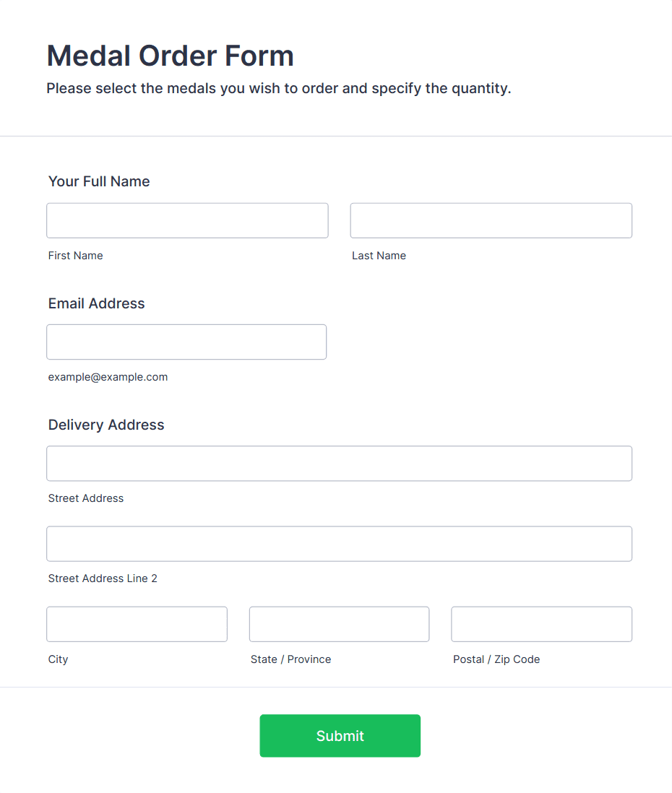Viewport: 672px width, 793px height.
Task: Click the "State / Province" sublabel
Action: pyautogui.click(x=290, y=659)
